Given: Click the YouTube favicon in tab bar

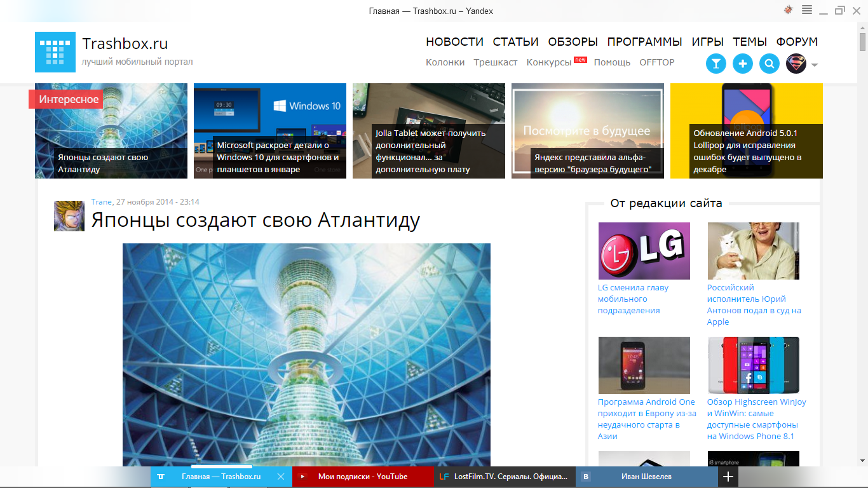Looking at the screenshot, I should pos(303,477).
